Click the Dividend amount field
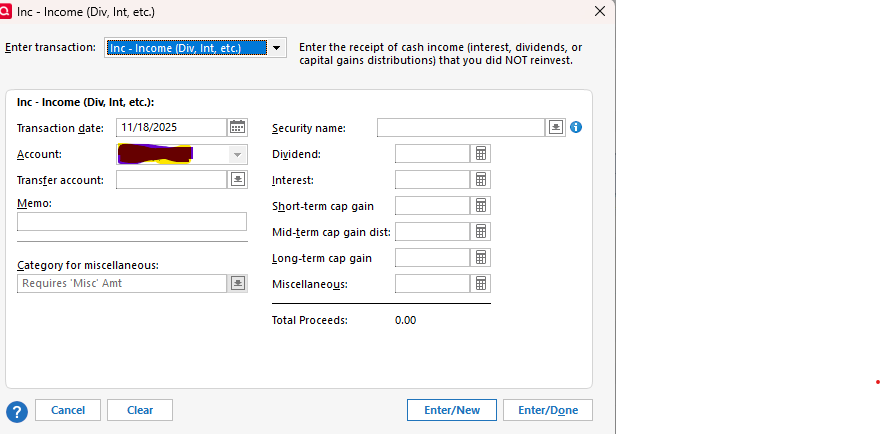 (433, 154)
